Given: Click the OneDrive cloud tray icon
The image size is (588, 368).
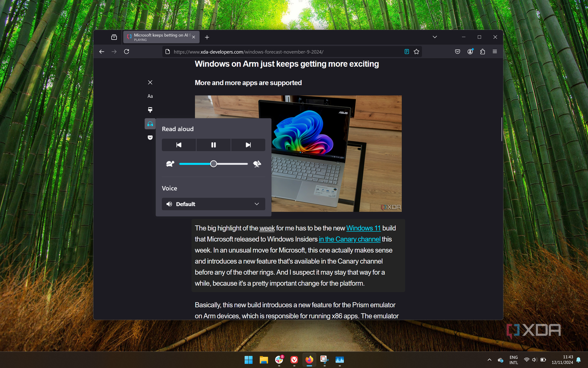Looking at the screenshot, I should [501, 360].
